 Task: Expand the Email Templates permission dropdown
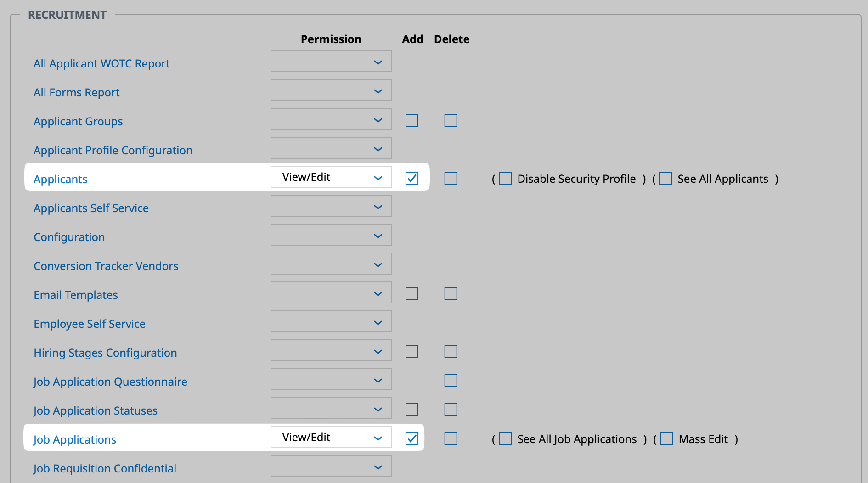(x=331, y=293)
